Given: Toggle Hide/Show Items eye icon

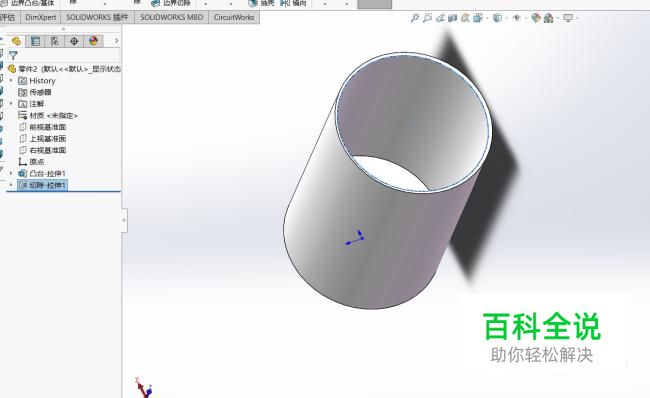Looking at the screenshot, I should (x=517, y=18).
